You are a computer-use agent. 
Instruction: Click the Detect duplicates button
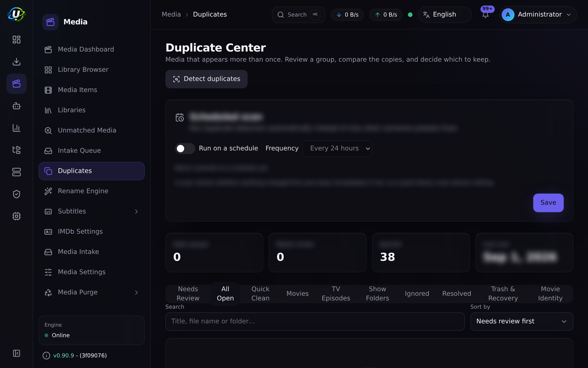point(206,79)
